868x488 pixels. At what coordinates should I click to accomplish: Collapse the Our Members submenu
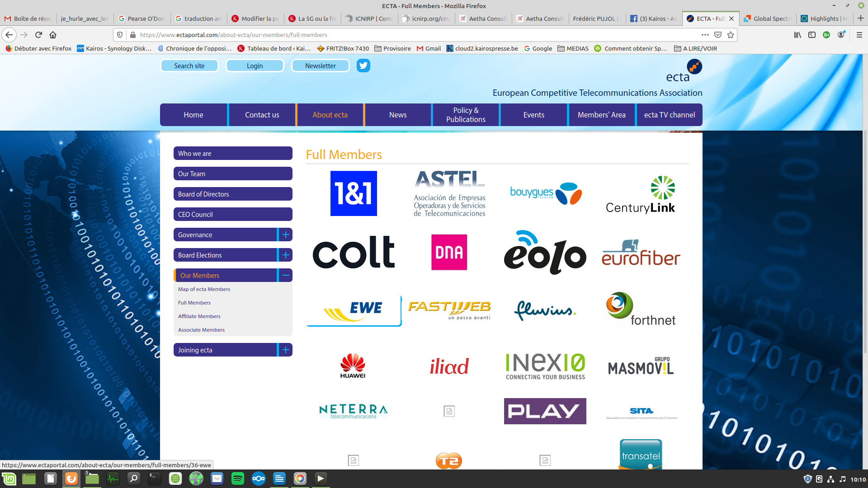[x=286, y=275]
